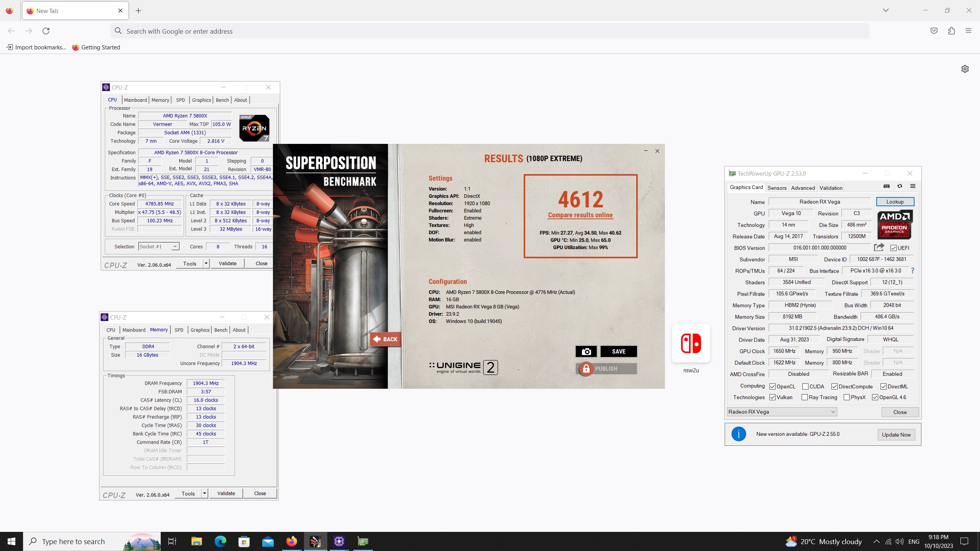Toggle the Ray Tracing checkbox
The width and height of the screenshot is (980, 551).
pos(805,397)
